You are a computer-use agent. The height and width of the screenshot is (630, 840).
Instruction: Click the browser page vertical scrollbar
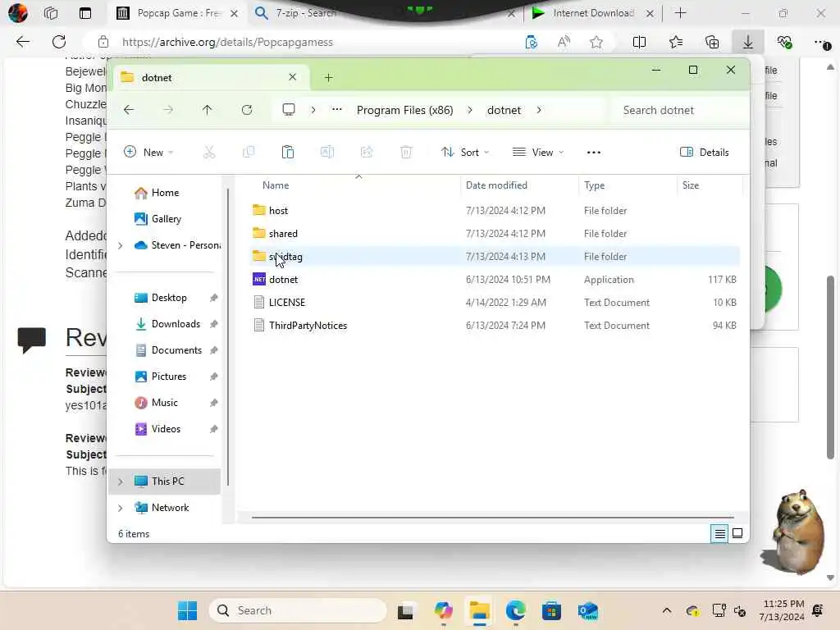click(x=830, y=367)
